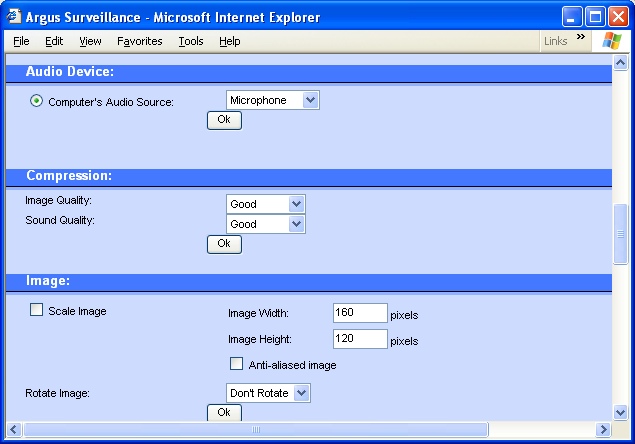Click the vertical scrollbar up arrow

[620, 62]
